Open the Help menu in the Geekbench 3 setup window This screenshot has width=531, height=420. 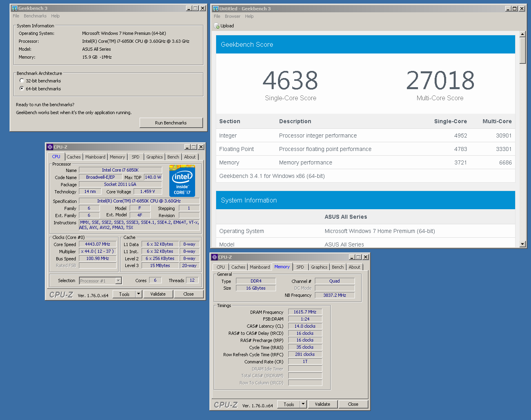click(x=56, y=16)
